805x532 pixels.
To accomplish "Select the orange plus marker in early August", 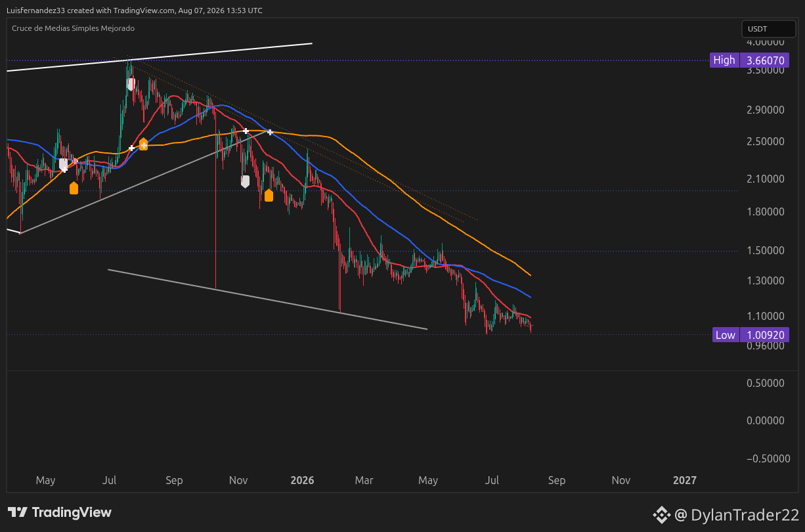I will pyautogui.click(x=143, y=144).
